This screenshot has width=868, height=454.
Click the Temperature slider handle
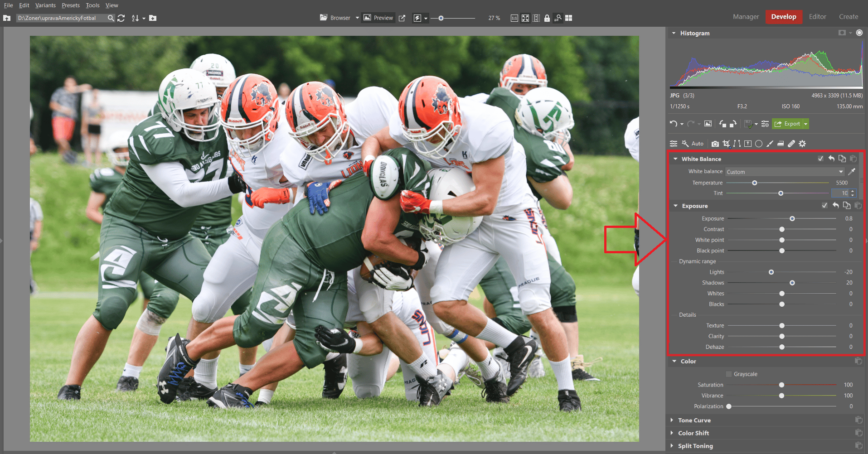point(755,183)
